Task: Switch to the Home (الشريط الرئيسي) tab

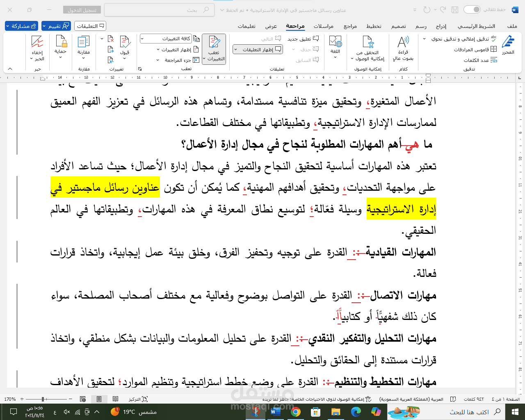Action: pos(476,26)
